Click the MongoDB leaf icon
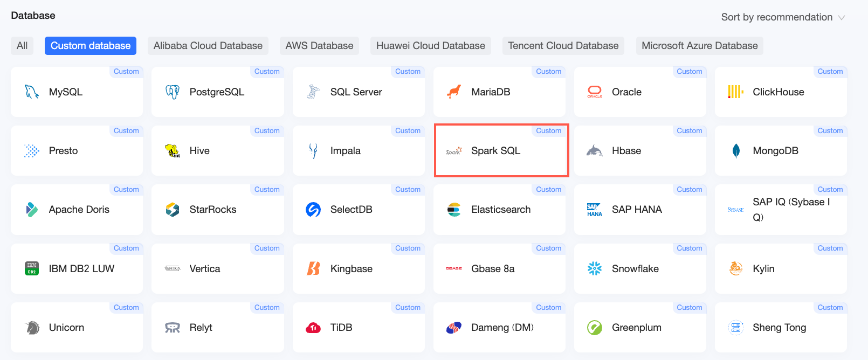Screen dimensions: 868x360 736,151
